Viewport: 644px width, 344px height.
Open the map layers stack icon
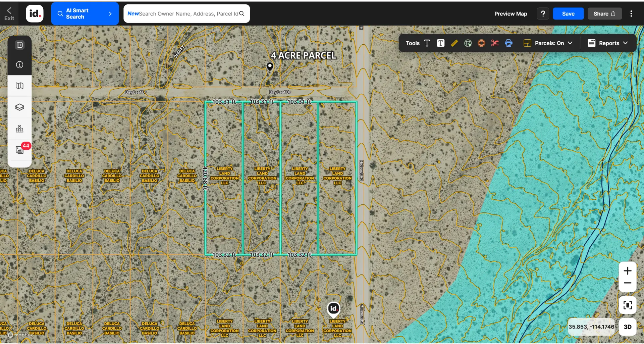tap(20, 107)
